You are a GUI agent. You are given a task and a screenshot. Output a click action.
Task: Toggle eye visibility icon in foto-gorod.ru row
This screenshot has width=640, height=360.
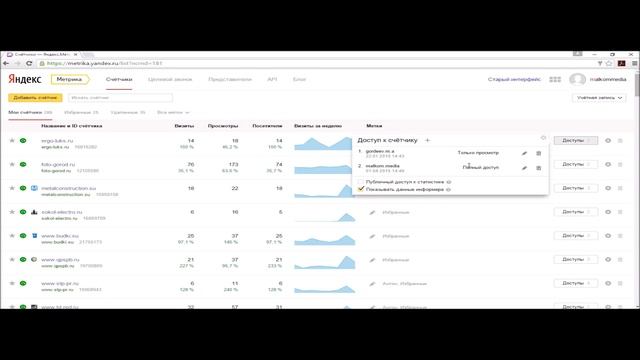608,164
